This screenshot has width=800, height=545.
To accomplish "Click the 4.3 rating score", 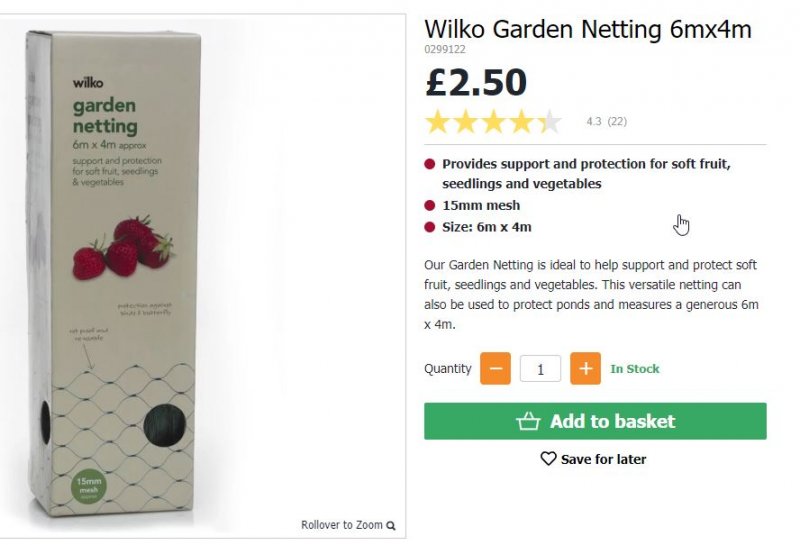I will [x=594, y=122].
